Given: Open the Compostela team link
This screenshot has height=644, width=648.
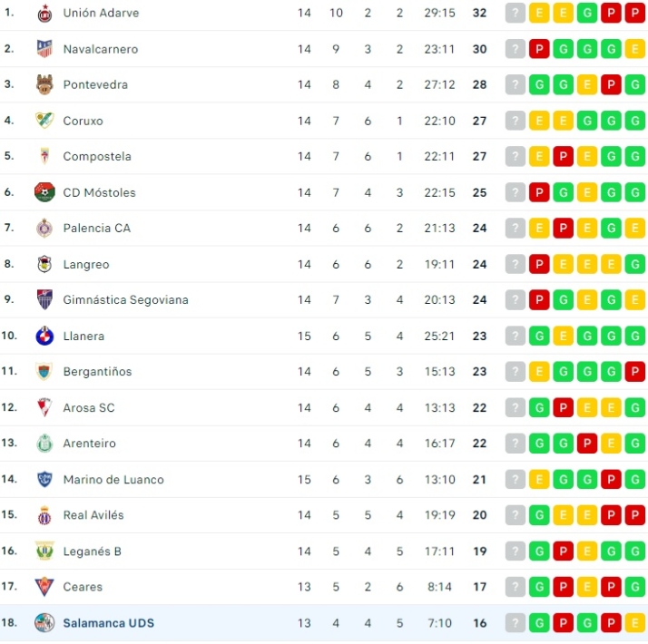Looking at the screenshot, I should pyautogui.click(x=97, y=156).
